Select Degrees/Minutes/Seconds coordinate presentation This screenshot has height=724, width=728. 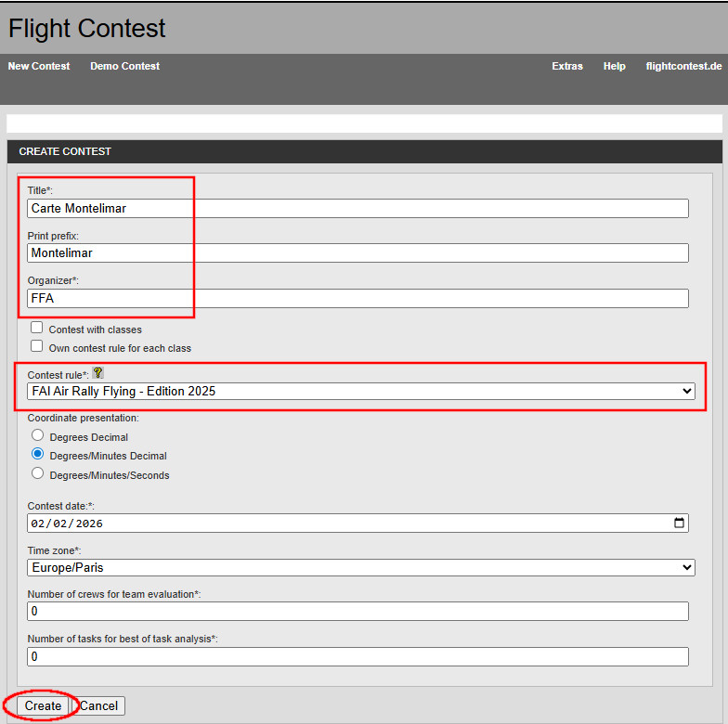[x=38, y=473]
